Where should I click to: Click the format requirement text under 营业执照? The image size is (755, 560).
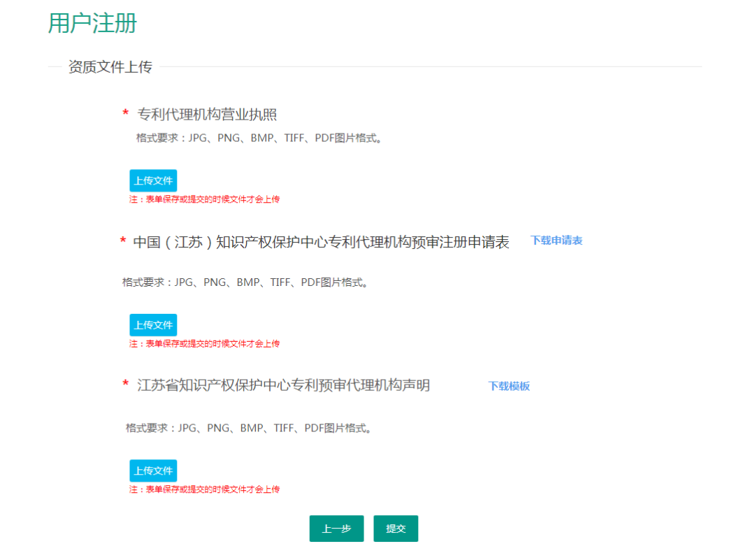click(259, 138)
